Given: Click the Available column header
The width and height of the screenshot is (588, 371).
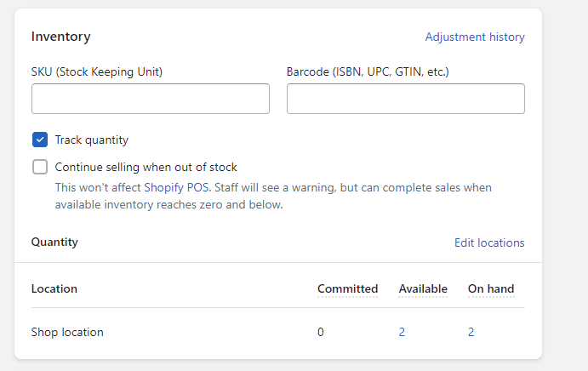Looking at the screenshot, I should 423,288.
